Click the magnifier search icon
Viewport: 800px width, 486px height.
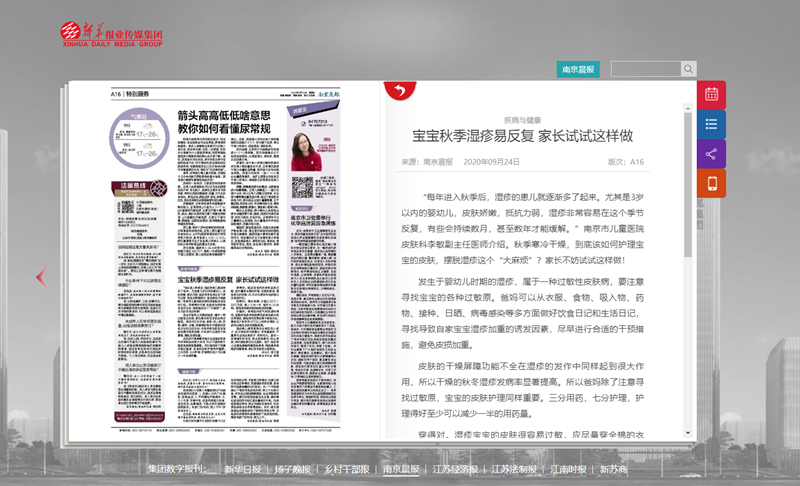tap(688, 69)
